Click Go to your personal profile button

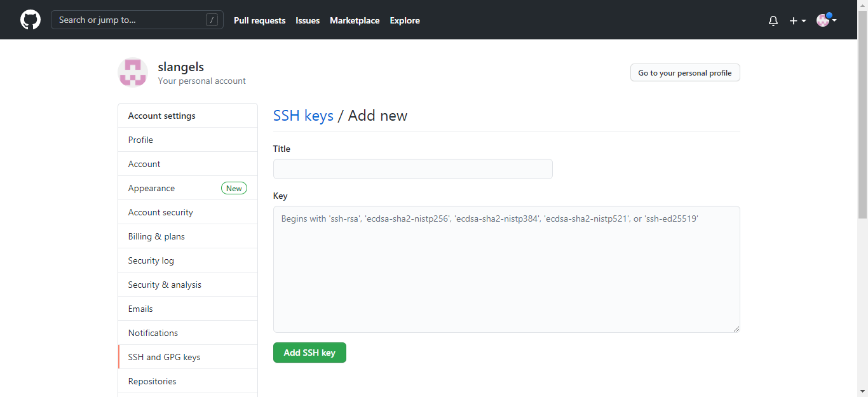tap(685, 72)
